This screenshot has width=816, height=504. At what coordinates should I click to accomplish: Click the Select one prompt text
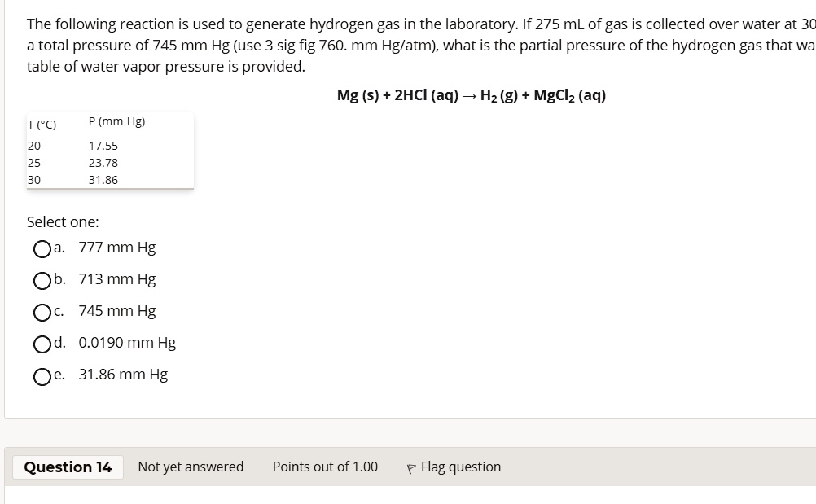click(x=63, y=221)
